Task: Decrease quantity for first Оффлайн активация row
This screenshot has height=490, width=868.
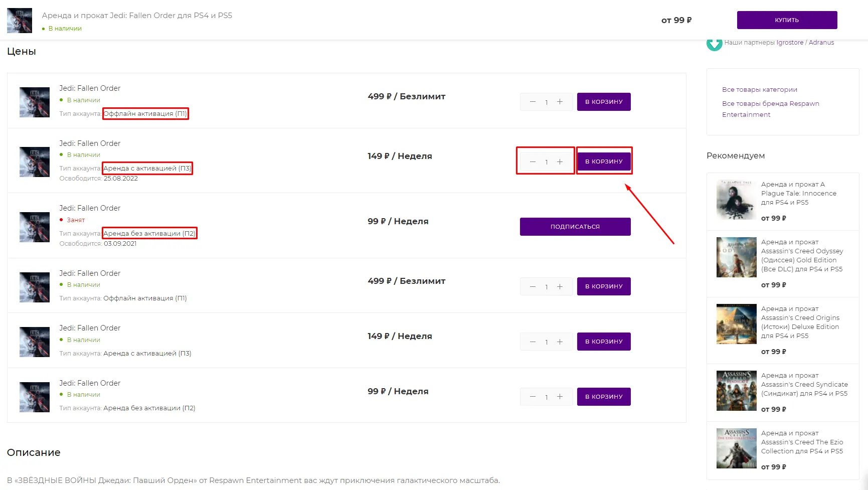Action: [533, 102]
